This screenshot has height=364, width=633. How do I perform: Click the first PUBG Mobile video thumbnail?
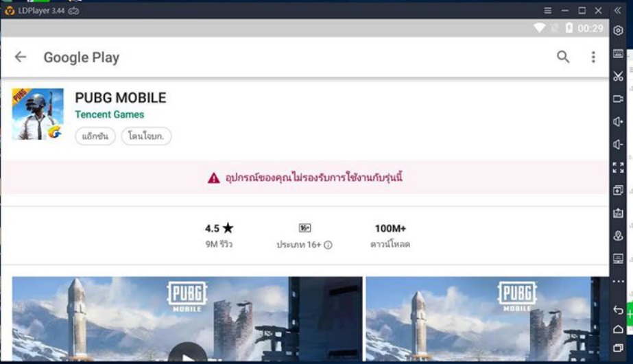click(187, 319)
